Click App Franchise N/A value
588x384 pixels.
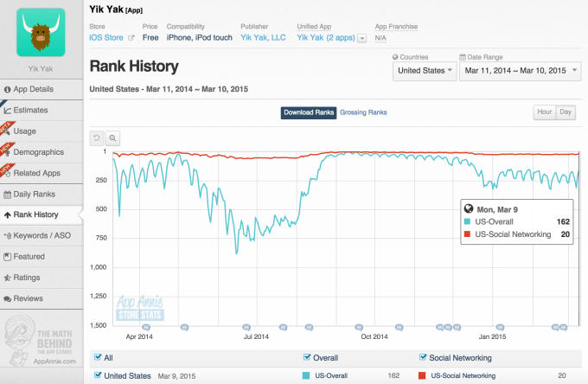[380, 38]
